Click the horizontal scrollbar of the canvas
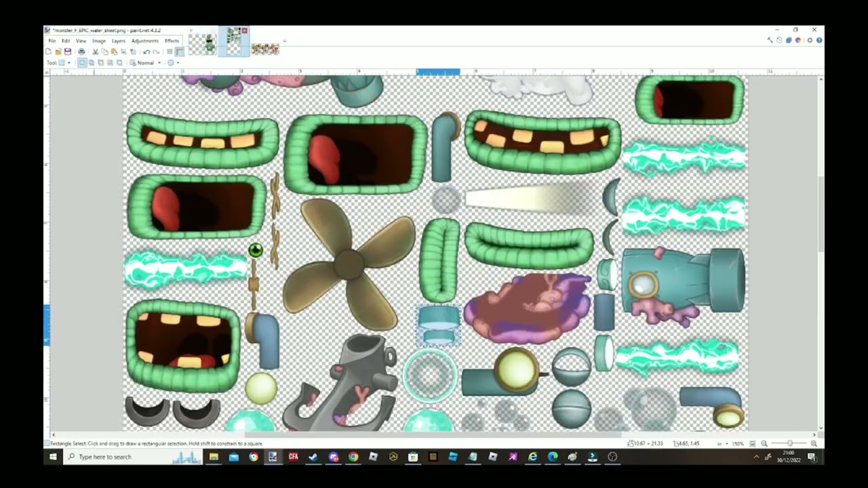 pyautogui.click(x=433, y=434)
